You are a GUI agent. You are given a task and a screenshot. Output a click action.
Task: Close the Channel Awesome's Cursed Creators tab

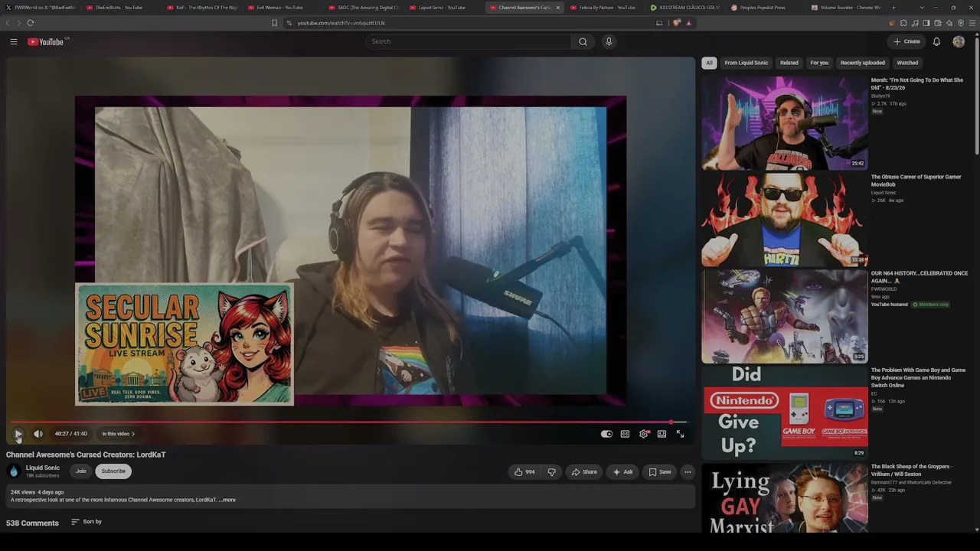click(557, 8)
